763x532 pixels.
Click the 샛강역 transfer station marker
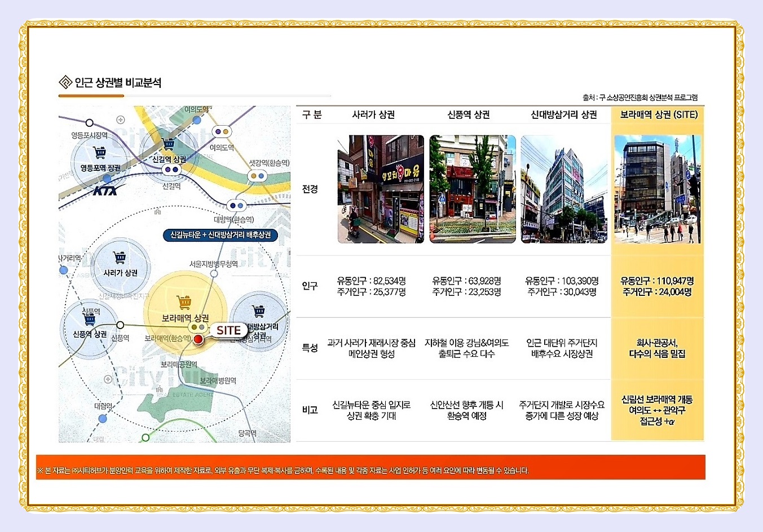click(x=257, y=176)
